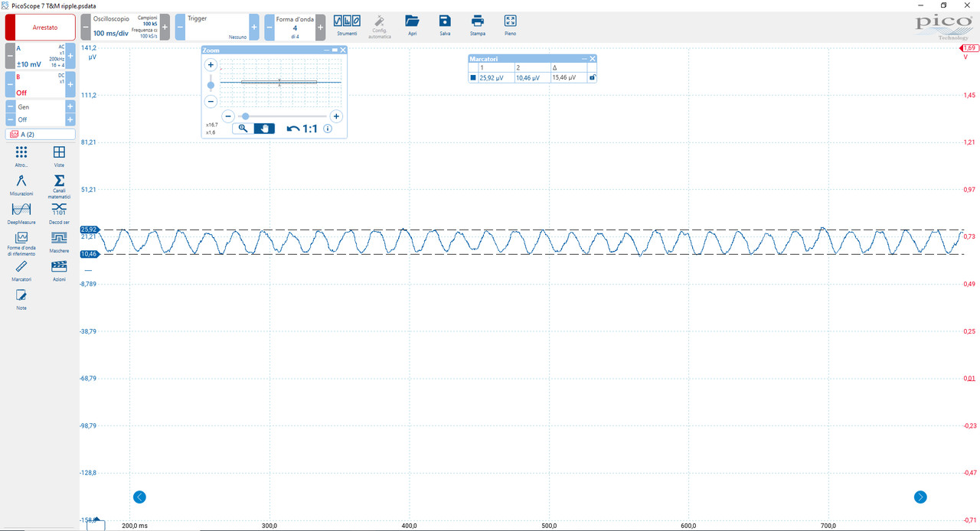
Task: Click the zoom overview thumbnail
Action: [x=280, y=82]
